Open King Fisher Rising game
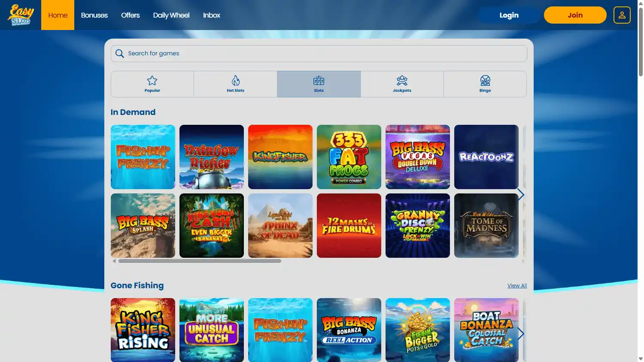644x362 pixels. click(x=143, y=330)
